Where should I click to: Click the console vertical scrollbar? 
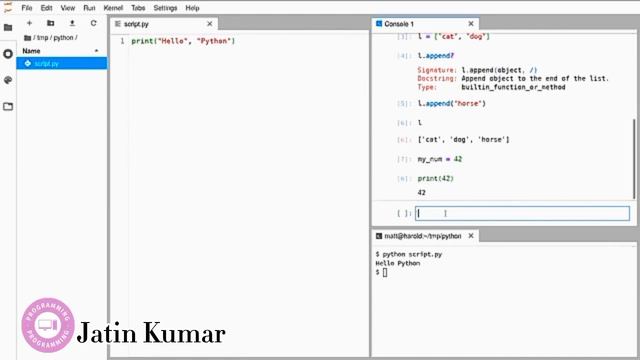(633, 159)
